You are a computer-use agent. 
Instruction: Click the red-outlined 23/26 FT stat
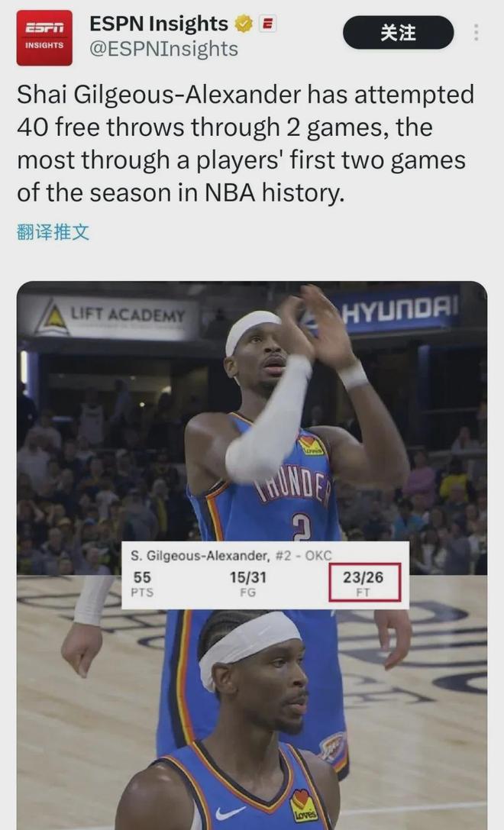coord(363,583)
